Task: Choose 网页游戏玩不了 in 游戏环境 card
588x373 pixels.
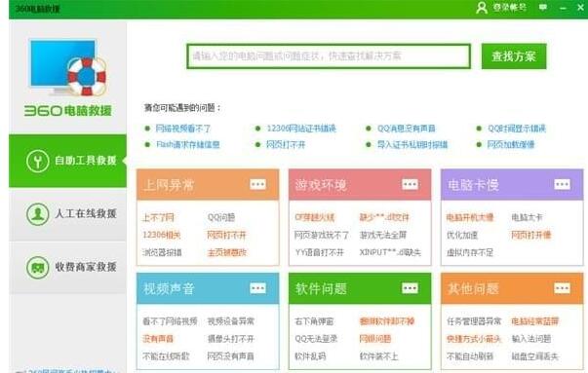Action: (x=322, y=235)
